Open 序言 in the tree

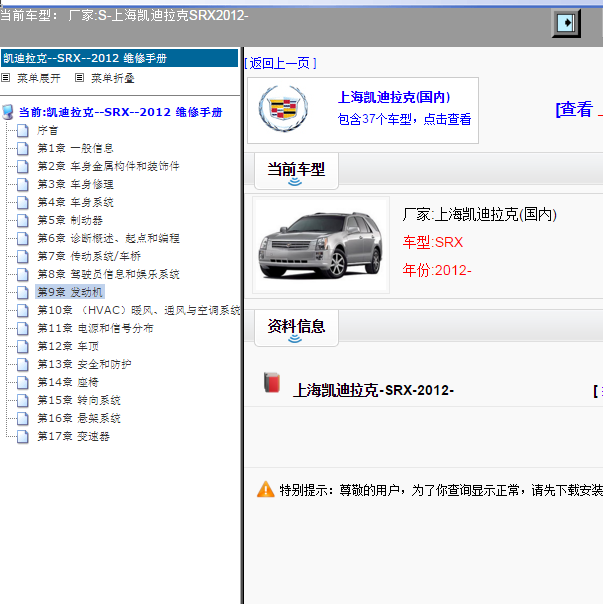point(47,130)
